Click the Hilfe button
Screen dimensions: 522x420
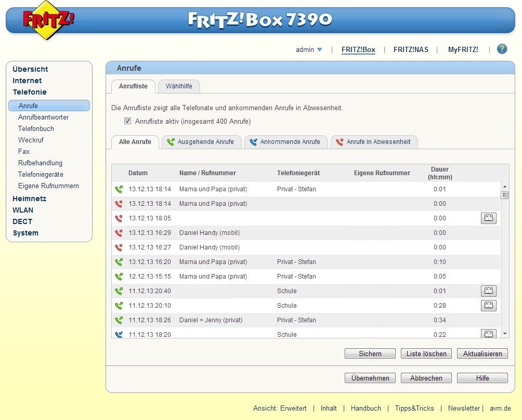tap(482, 378)
